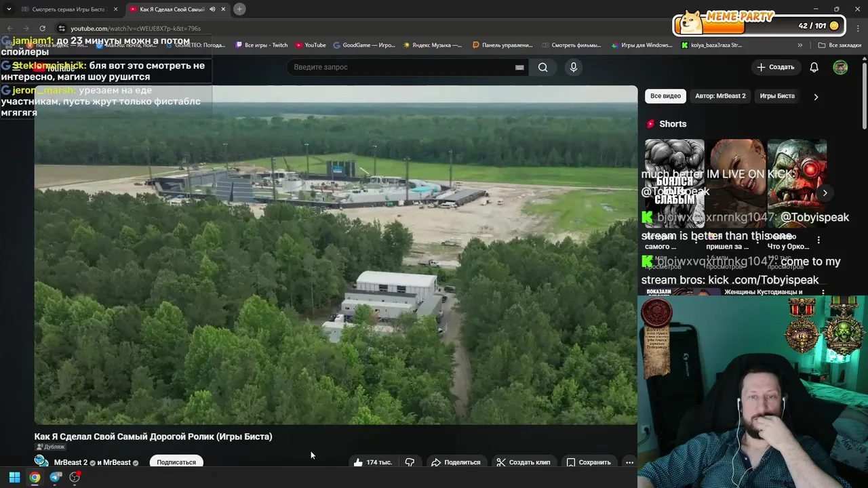Reload the page in browser toolbar

[42, 28]
